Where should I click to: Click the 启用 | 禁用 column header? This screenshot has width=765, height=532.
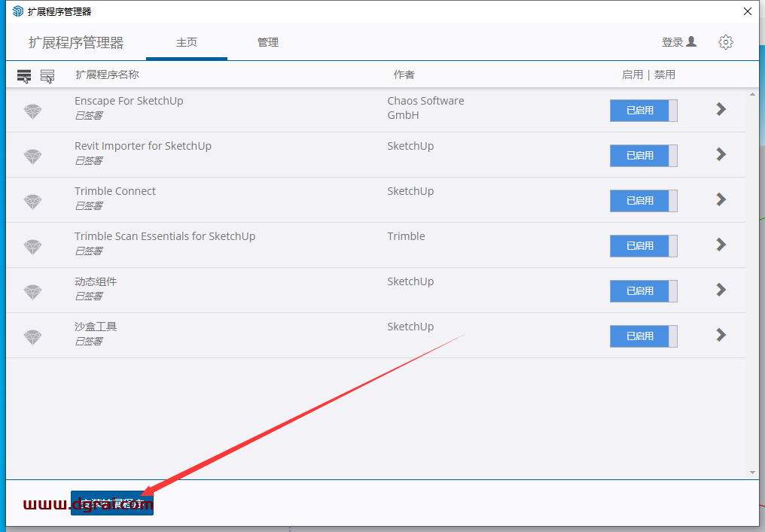coord(648,74)
